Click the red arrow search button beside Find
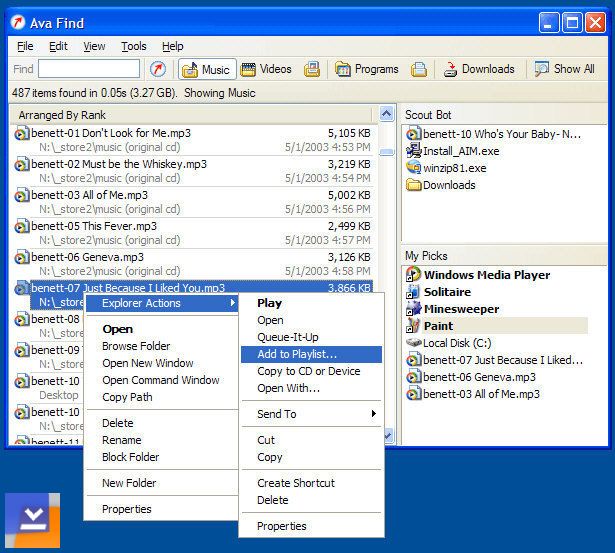The width and height of the screenshot is (615, 553). pos(158,69)
